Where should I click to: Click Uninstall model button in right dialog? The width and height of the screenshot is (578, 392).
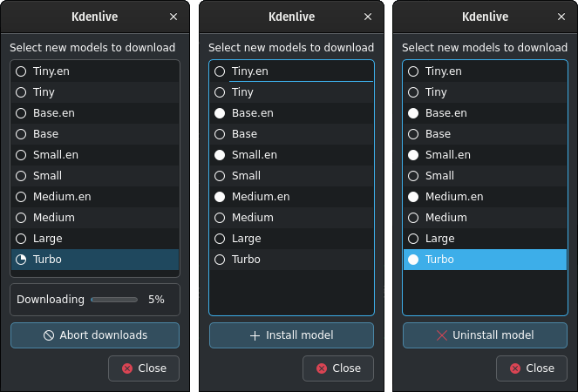tap(485, 335)
